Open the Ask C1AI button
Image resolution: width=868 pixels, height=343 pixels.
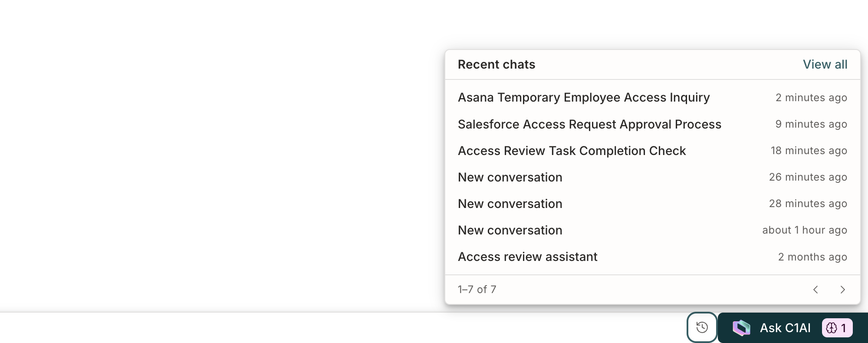point(792,328)
